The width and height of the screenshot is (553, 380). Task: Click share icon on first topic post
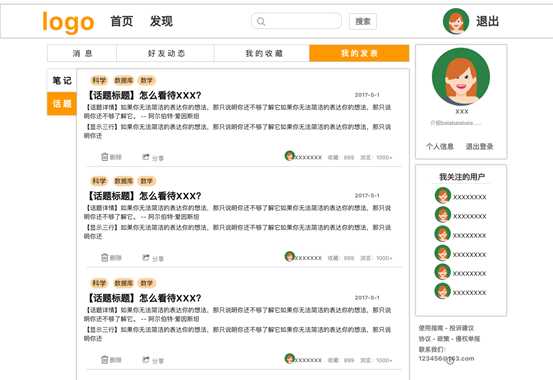(x=146, y=157)
